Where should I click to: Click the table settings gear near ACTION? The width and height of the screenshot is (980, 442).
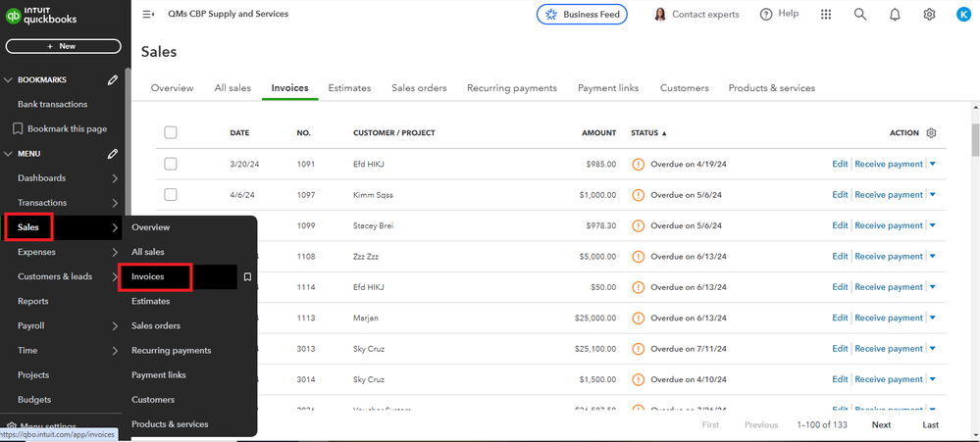pyautogui.click(x=932, y=133)
